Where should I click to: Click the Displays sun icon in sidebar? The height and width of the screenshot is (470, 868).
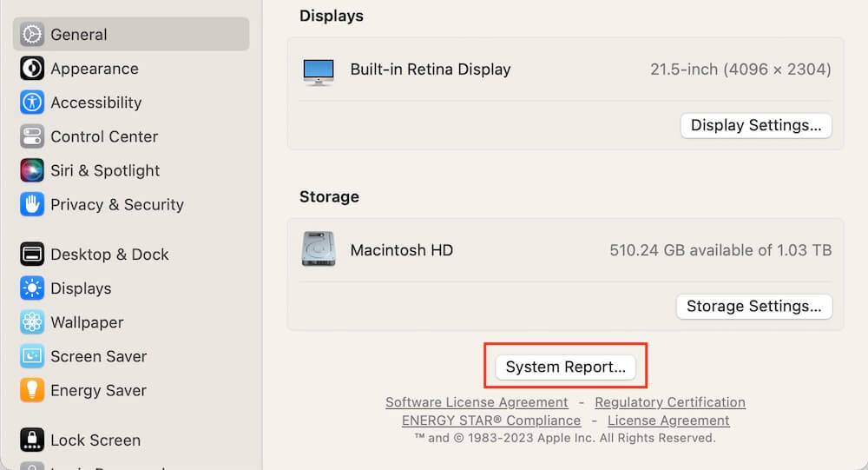[x=32, y=288]
